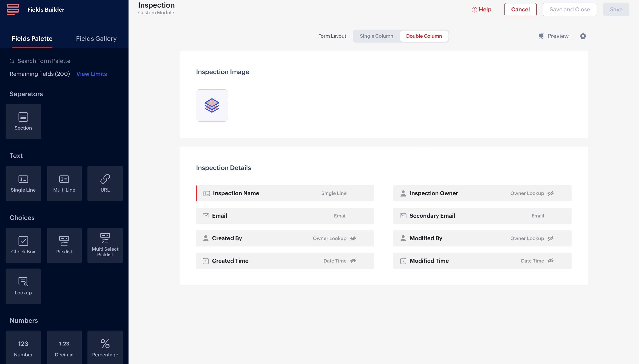Toggle hidden eye icon for Modified Time

coord(550,261)
